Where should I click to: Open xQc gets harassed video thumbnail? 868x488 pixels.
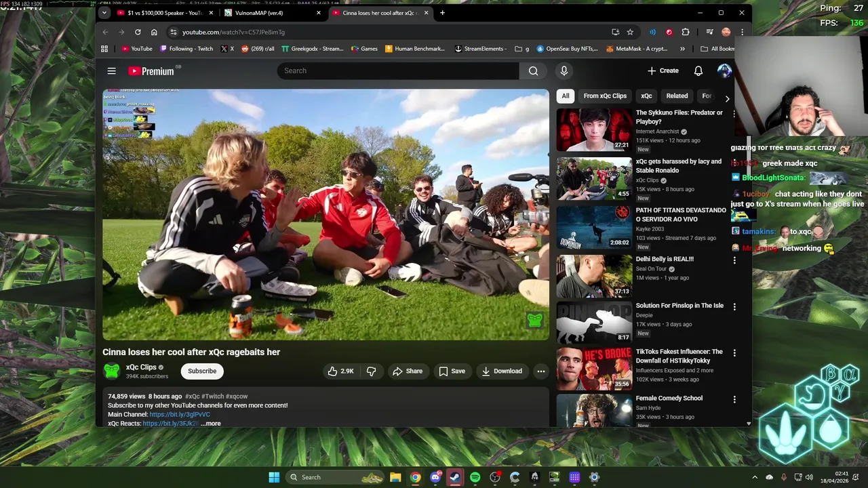point(594,178)
